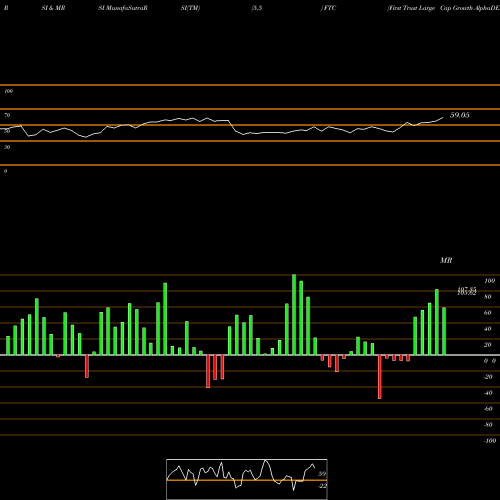Click the RSI axis label 70
The width and height of the screenshot is (500, 500).
(x=7, y=115)
